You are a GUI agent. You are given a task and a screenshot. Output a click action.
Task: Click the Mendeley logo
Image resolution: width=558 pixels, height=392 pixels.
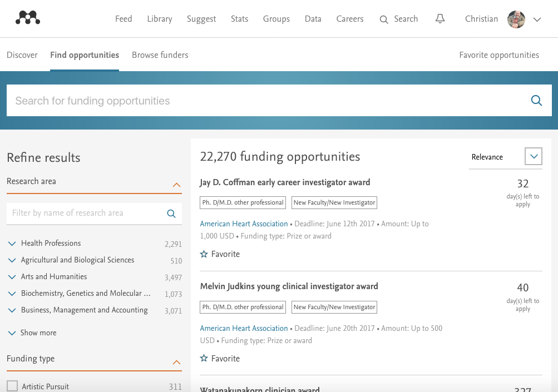point(27,18)
